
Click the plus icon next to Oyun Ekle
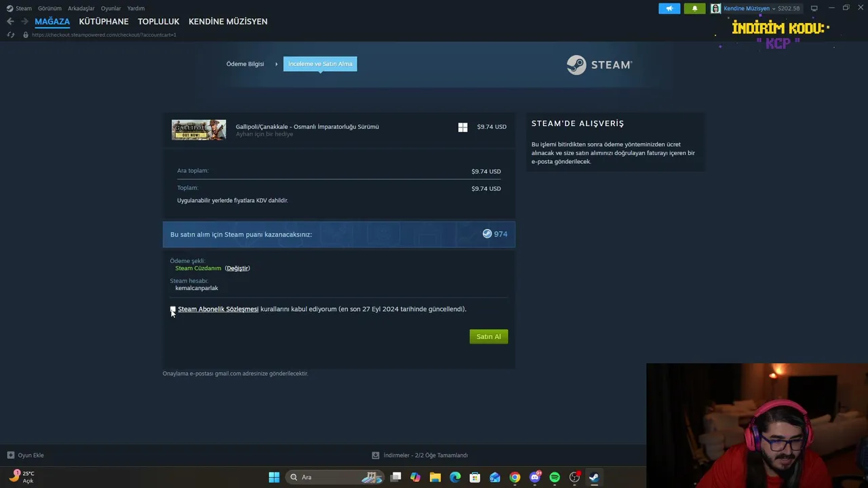tap(10, 455)
